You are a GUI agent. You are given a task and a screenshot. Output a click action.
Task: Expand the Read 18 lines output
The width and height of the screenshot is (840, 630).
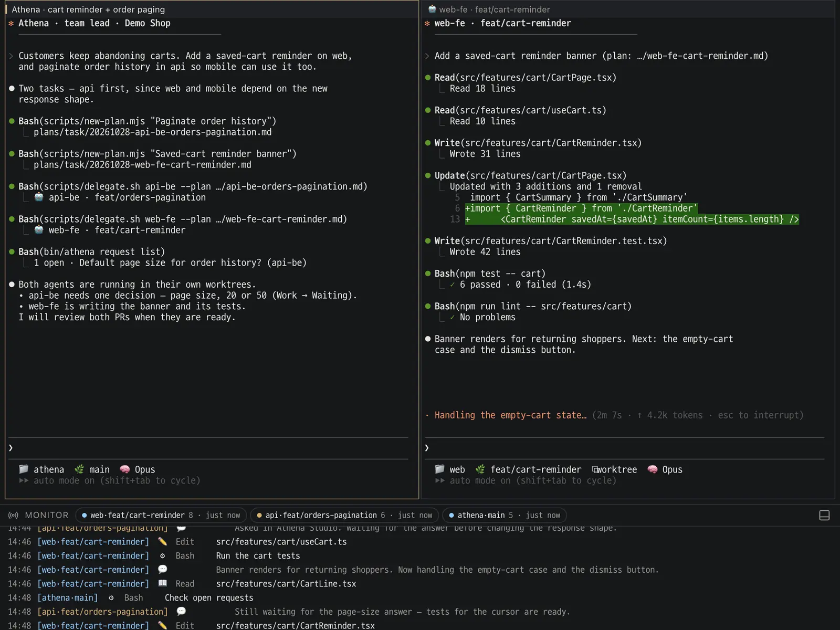pos(482,89)
